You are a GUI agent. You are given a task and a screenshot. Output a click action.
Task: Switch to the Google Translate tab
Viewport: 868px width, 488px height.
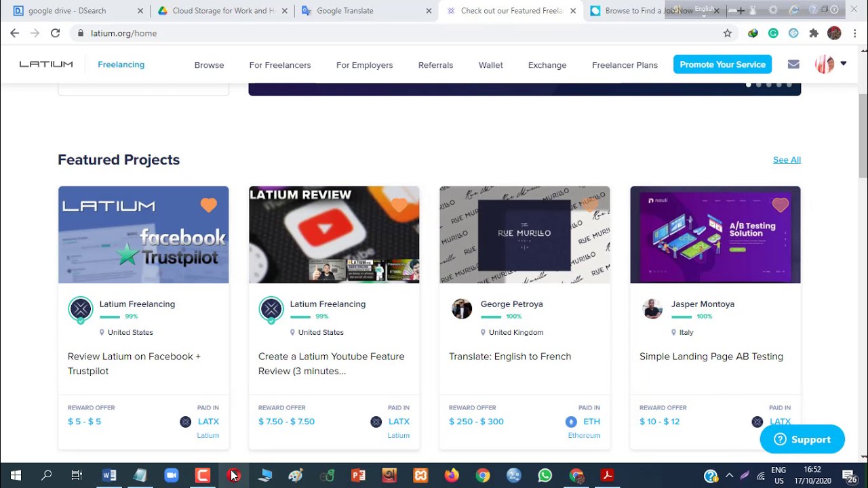(x=365, y=11)
